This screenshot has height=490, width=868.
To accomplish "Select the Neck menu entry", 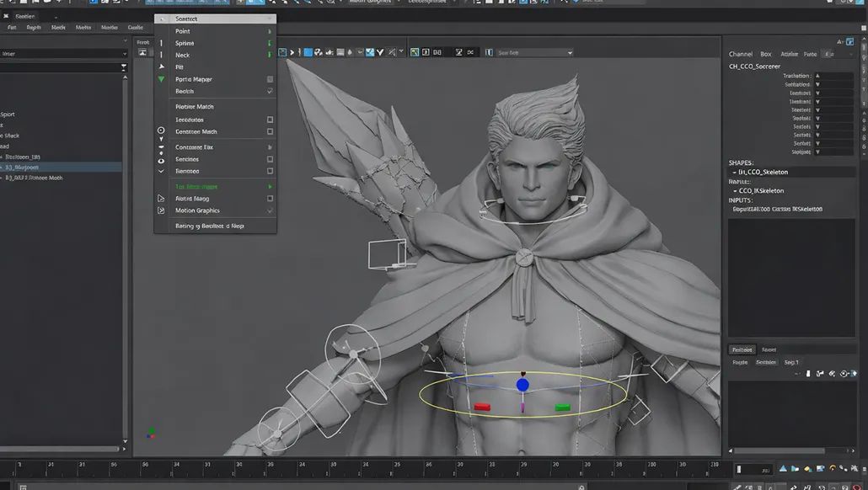I will pyautogui.click(x=183, y=55).
